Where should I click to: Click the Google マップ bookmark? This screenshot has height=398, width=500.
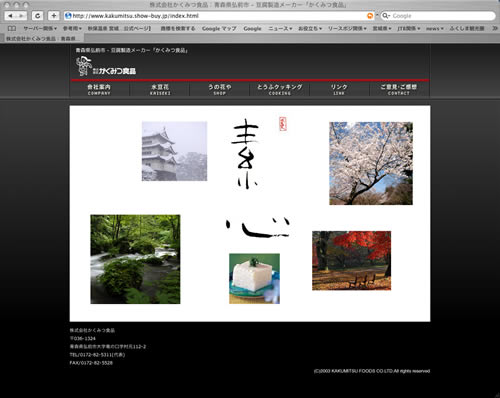coord(219,29)
